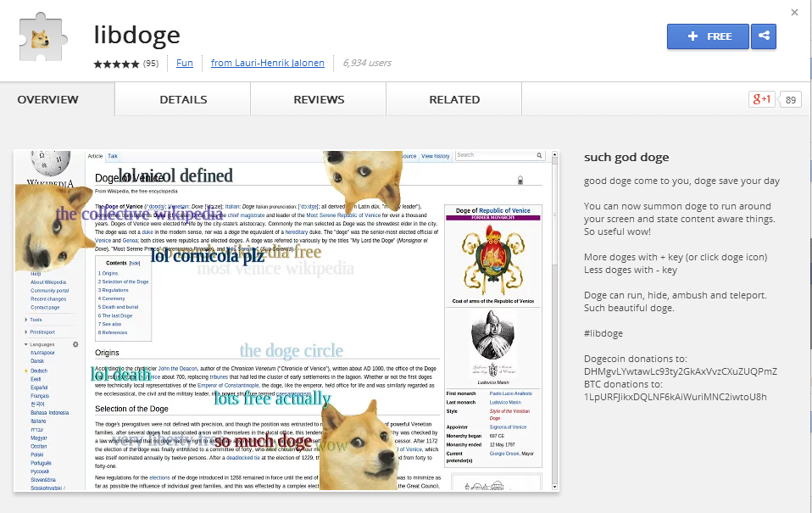Click the Google +1 button
This screenshot has width=812, height=513.
(761, 99)
